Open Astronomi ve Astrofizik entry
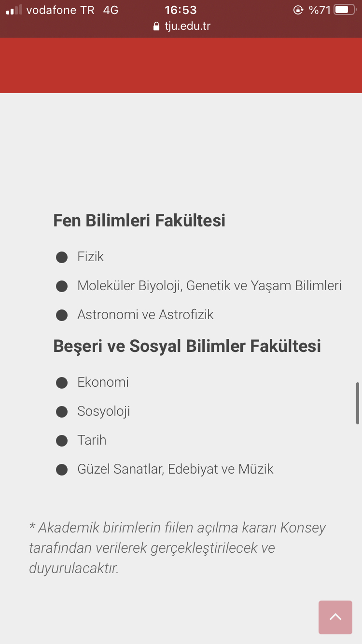Viewport: 362px width, 644px height. pyautogui.click(x=145, y=315)
